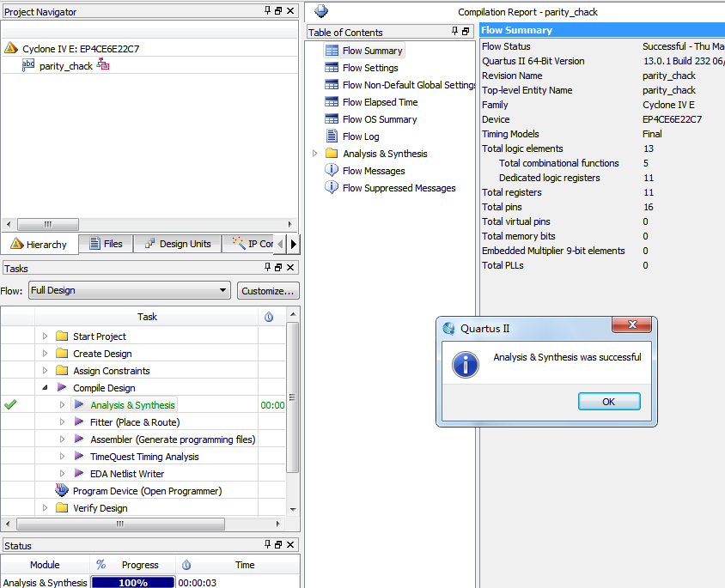Open the Flow Log report
This screenshot has height=588, width=725.
pos(361,136)
